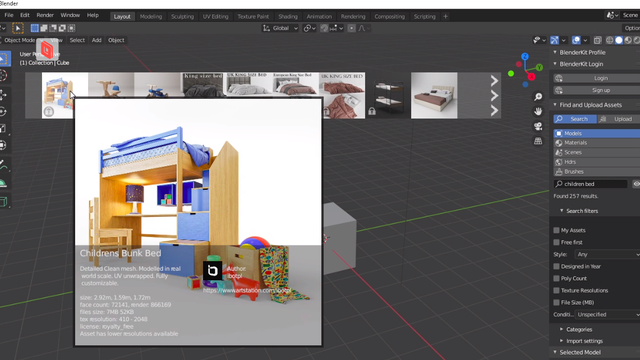The height and width of the screenshot is (360, 640).
Task: Click the X axis on navigation gizmo
Action: click(531, 76)
